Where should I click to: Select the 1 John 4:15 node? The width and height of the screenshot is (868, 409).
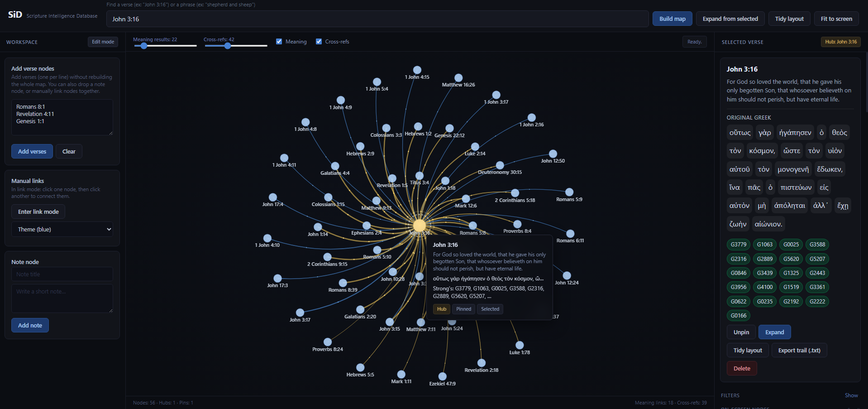click(417, 70)
